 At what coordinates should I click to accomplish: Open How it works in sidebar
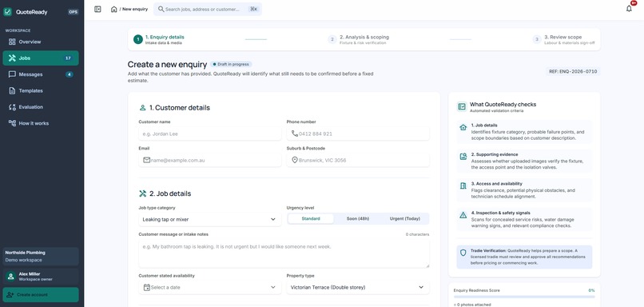pyautogui.click(x=41, y=123)
